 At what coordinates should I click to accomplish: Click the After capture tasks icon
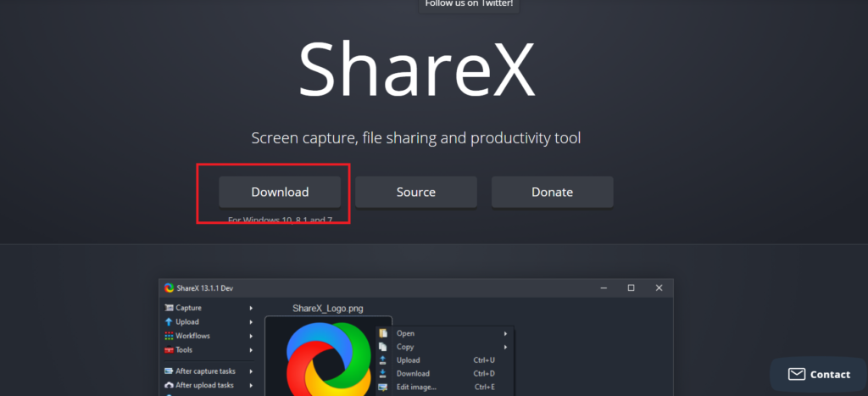click(x=169, y=371)
